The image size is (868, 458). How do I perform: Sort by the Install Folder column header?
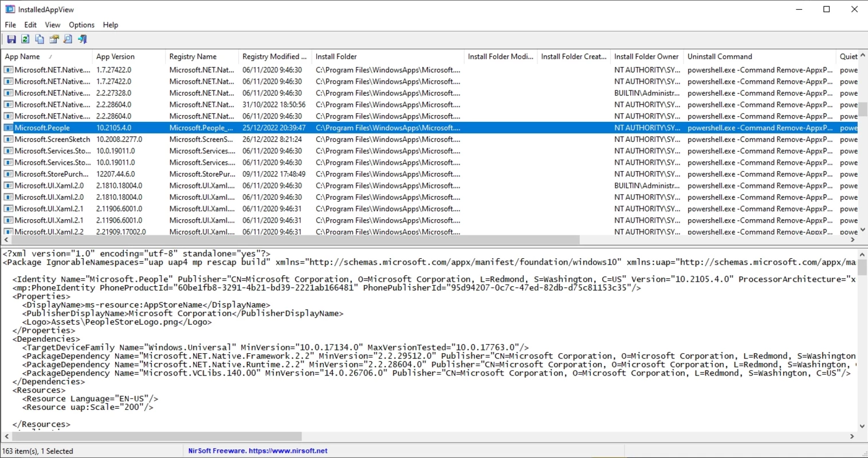point(387,57)
